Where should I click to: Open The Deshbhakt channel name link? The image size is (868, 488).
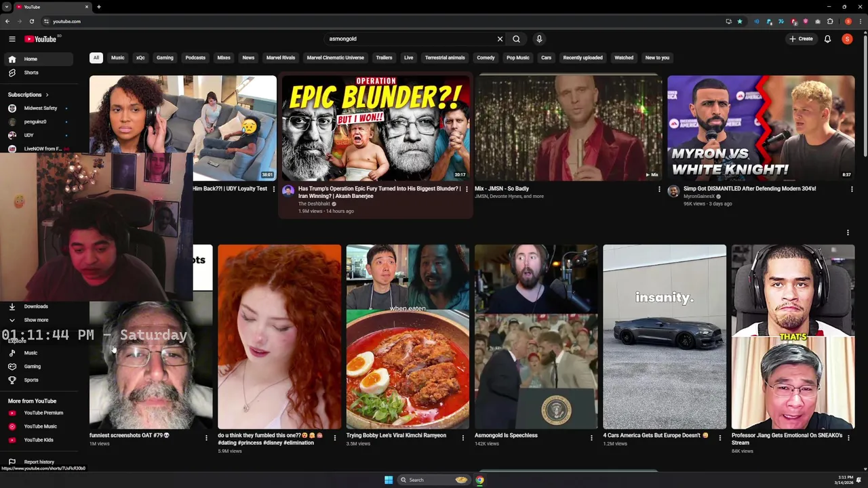(314, 204)
